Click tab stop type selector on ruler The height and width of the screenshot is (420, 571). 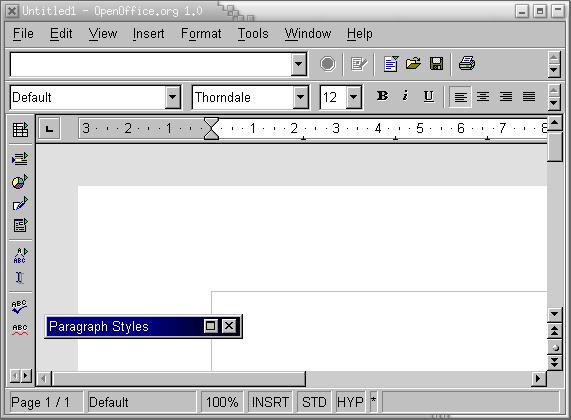tap(50, 129)
